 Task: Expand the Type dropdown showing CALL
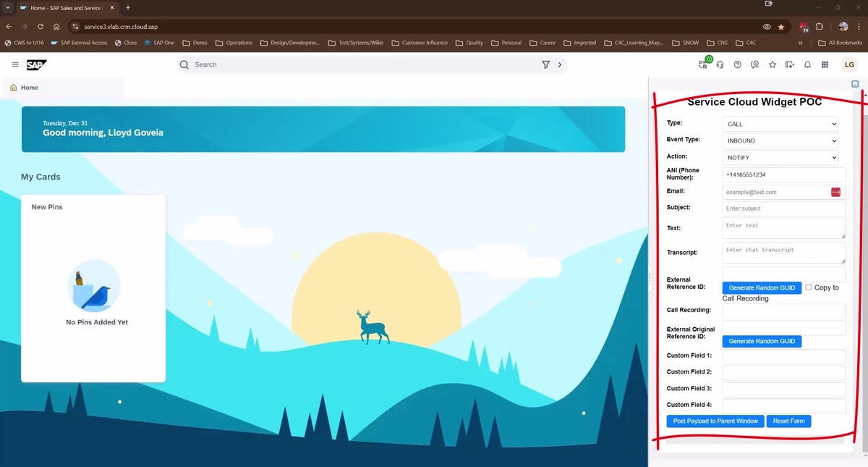780,124
